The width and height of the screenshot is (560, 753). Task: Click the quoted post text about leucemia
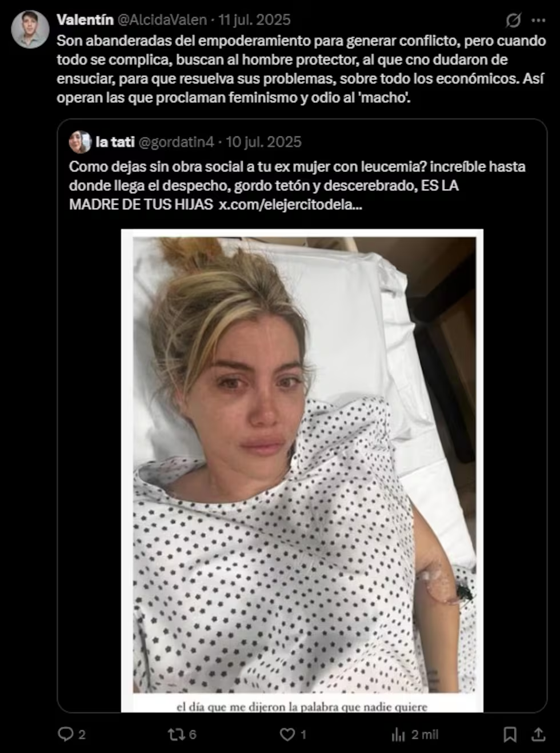tap(297, 185)
